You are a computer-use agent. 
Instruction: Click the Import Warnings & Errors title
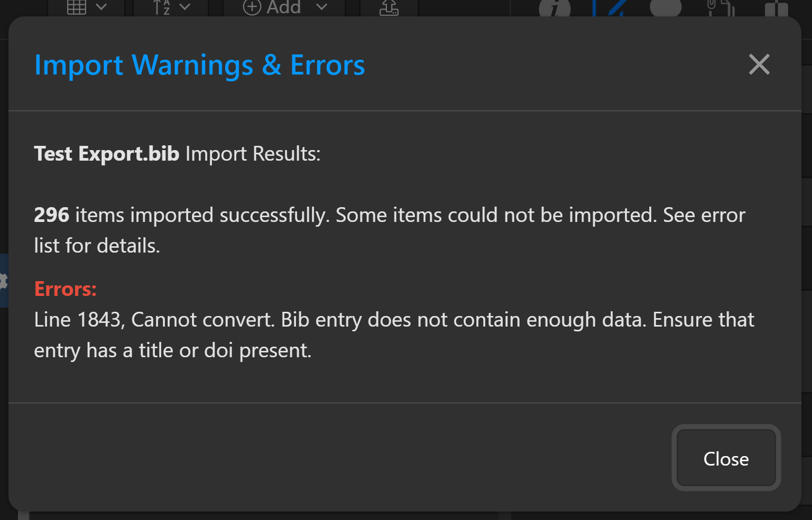[199, 65]
